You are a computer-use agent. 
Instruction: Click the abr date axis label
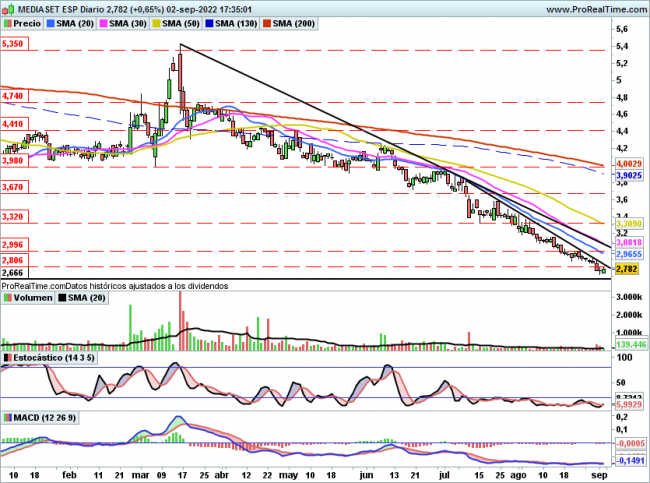[x=222, y=475]
